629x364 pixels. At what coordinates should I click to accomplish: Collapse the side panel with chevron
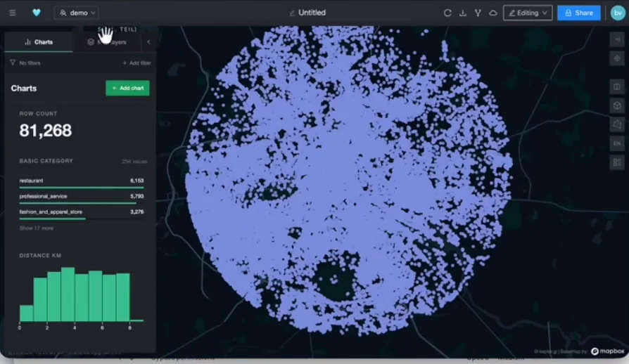148,42
